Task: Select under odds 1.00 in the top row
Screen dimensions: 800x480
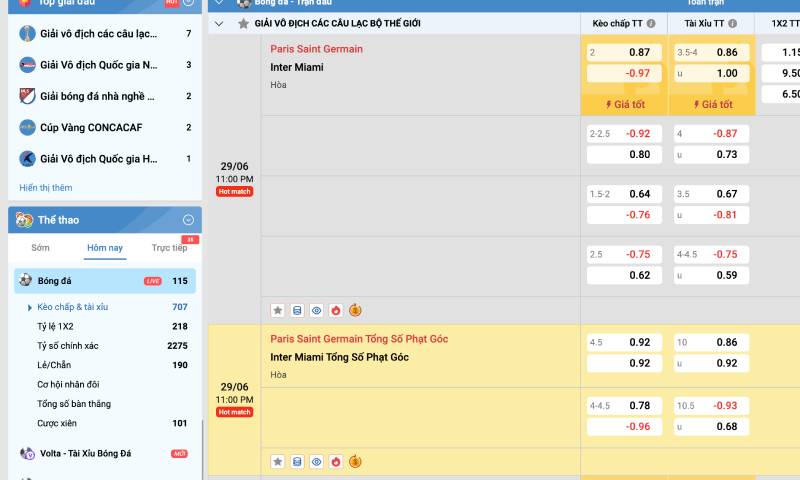Action: [712, 73]
